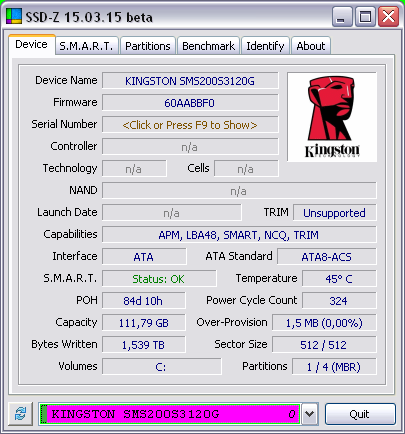Click the SSD-Z application icon in title bar
Viewport: 405px width, 434px height.
(x=13, y=16)
